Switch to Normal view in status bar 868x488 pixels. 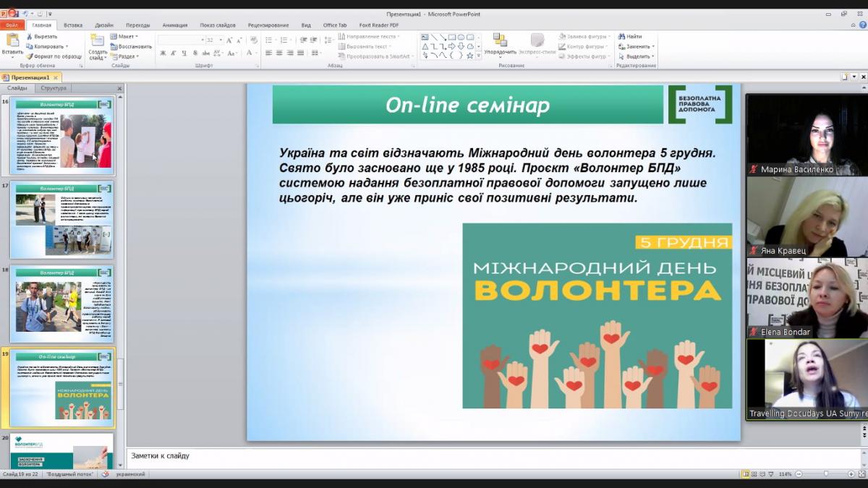click(746, 474)
